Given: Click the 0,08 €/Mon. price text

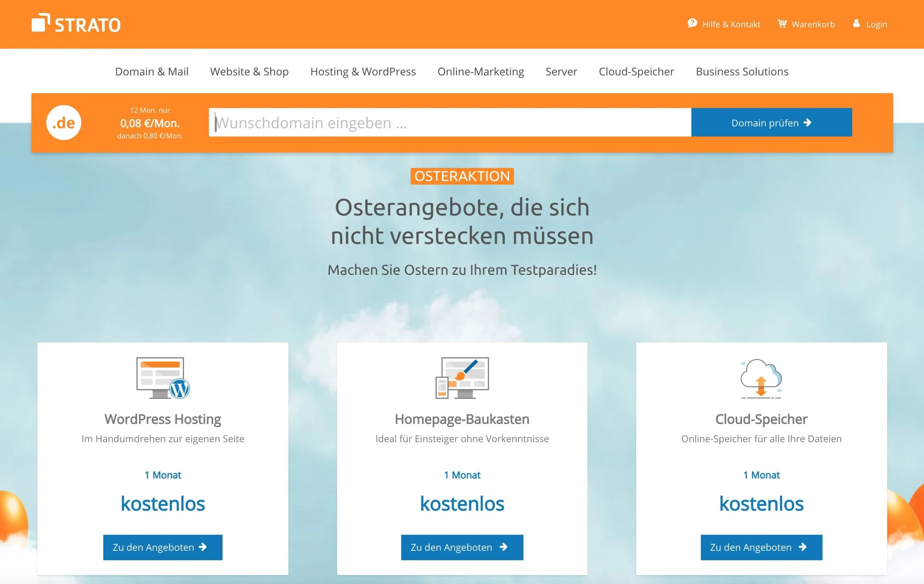Looking at the screenshot, I should click(x=150, y=123).
